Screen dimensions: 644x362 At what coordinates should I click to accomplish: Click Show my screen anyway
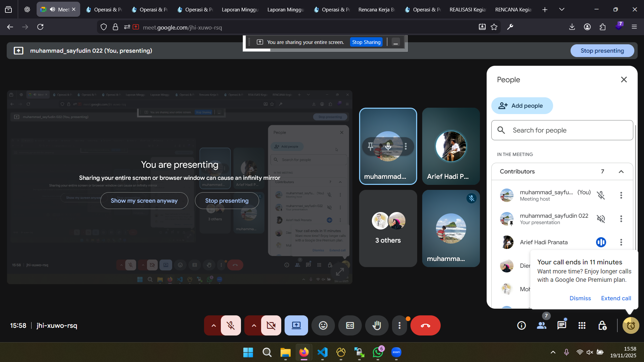144,201
